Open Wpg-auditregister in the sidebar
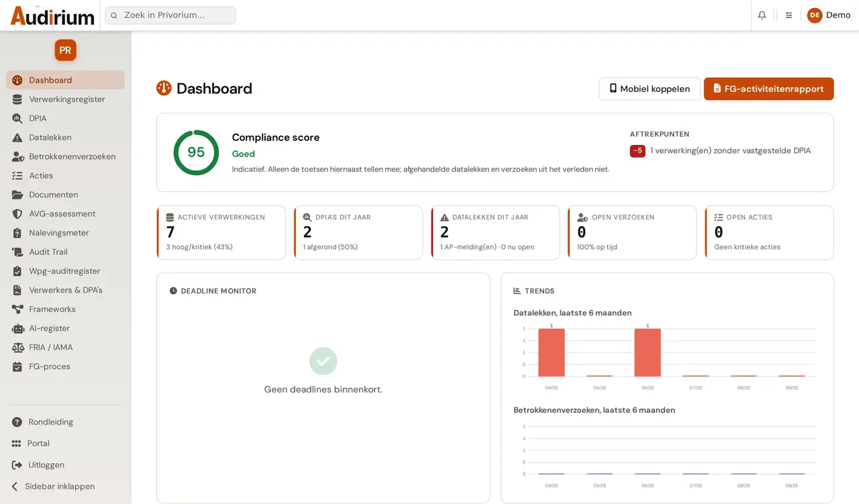 pos(65,271)
